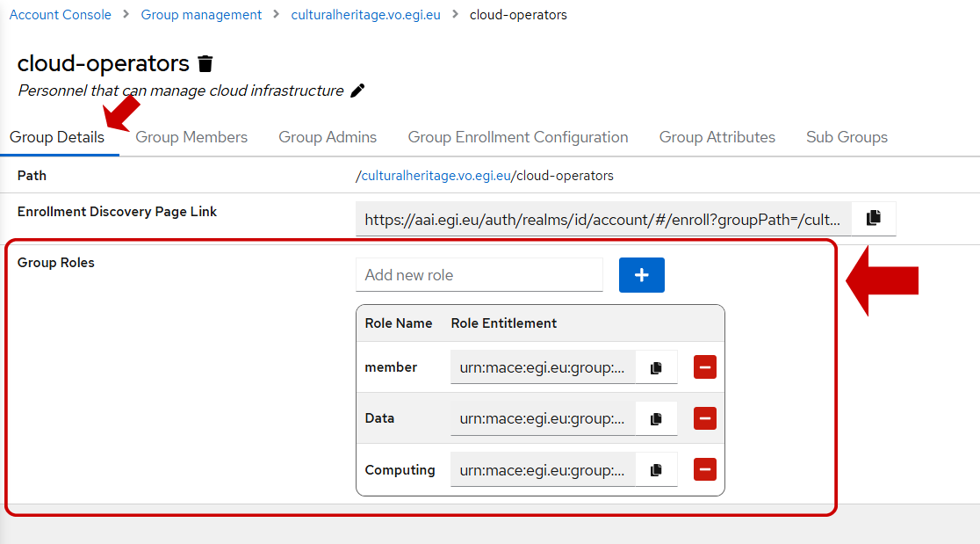
Task: Click the 'Group Roles' label
Action: point(55,263)
